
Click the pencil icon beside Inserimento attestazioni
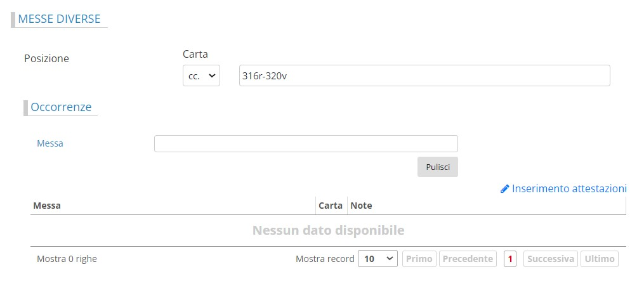point(504,189)
